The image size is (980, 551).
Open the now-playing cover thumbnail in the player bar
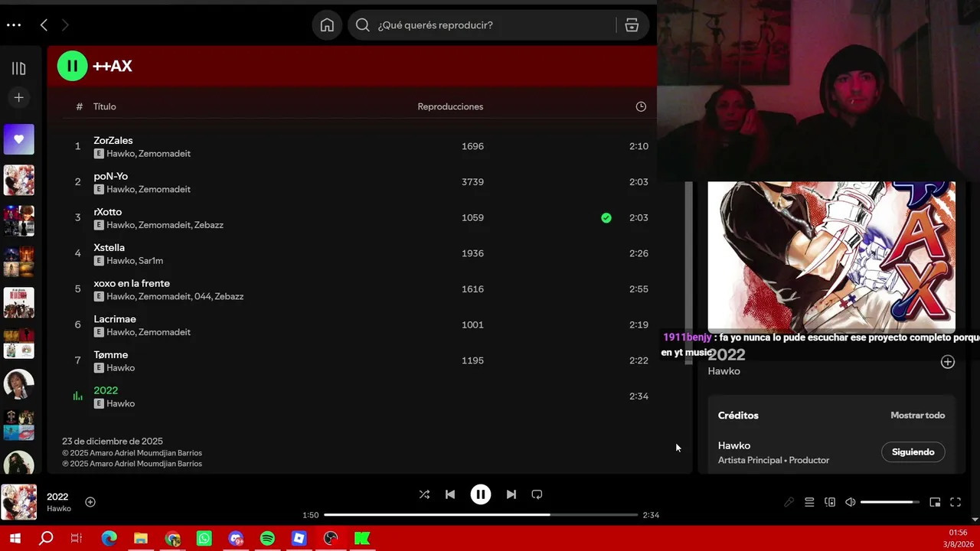coord(18,502)
